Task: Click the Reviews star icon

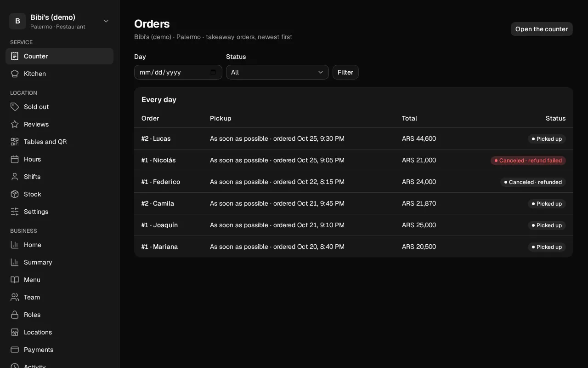Action: pos(15,124)
